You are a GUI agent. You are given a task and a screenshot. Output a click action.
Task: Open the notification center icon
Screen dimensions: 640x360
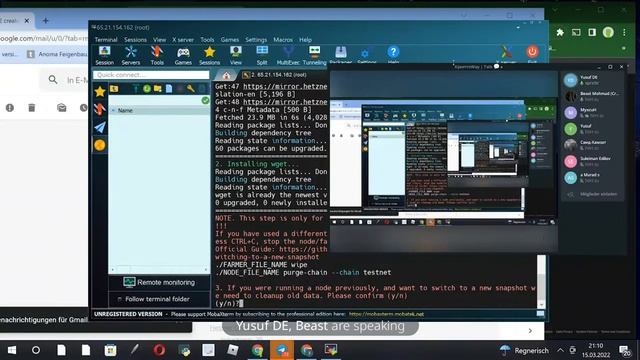click(624, 350)
